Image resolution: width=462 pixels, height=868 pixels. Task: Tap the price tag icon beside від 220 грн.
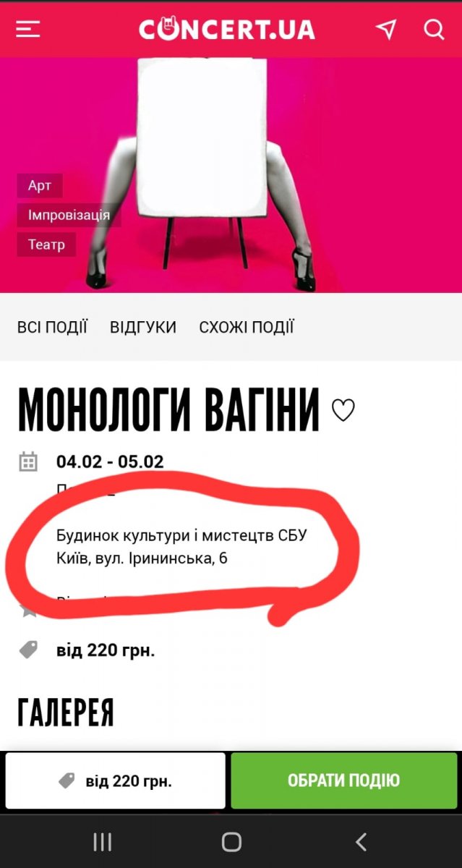coord(28,650)
